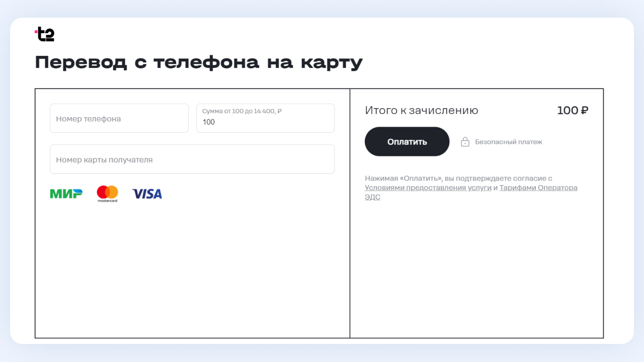Image resolution: width=644 pixels, height=362 pixels.
Task: Click the heading Перевод с телефона на карту
Action: [x=199, y=63]
